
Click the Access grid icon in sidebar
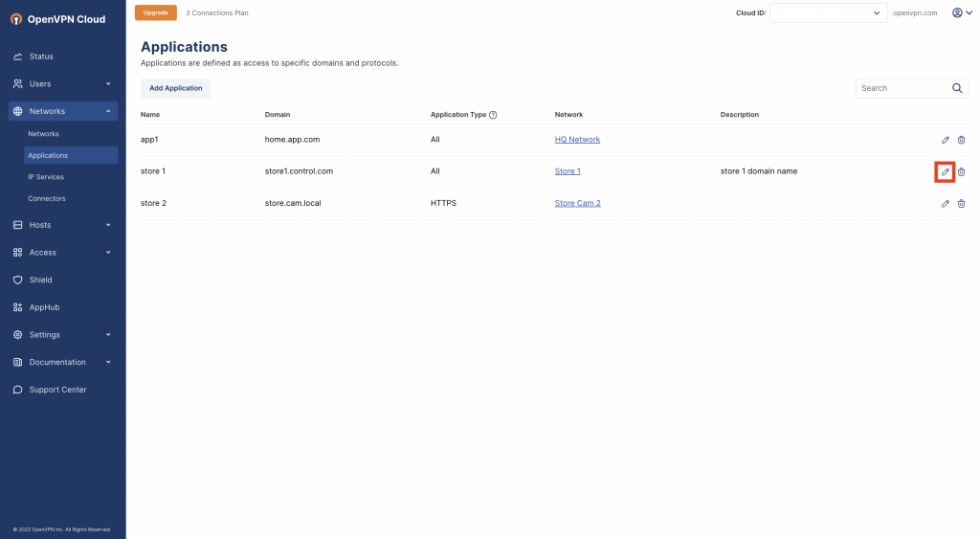tap(17, 253)
